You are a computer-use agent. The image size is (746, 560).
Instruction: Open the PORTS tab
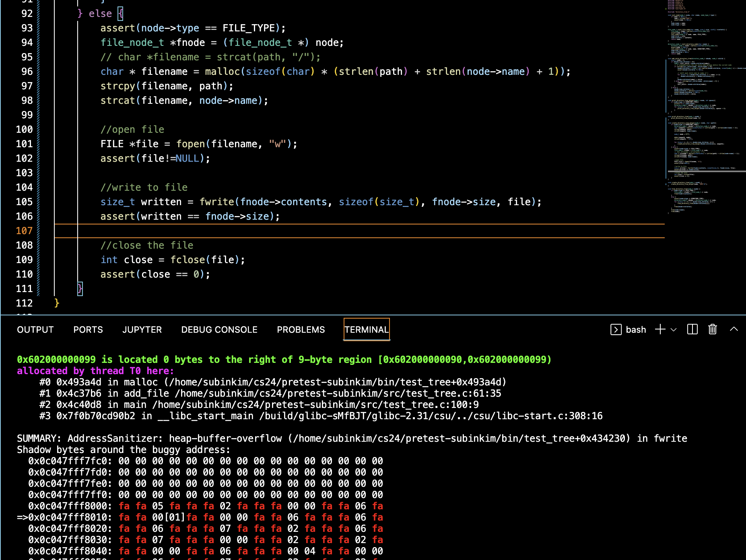point(88,329)
